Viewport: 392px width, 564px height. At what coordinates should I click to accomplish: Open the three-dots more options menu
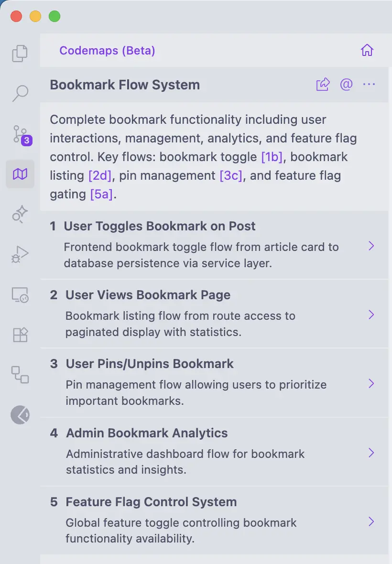click(x=369, y=85)
